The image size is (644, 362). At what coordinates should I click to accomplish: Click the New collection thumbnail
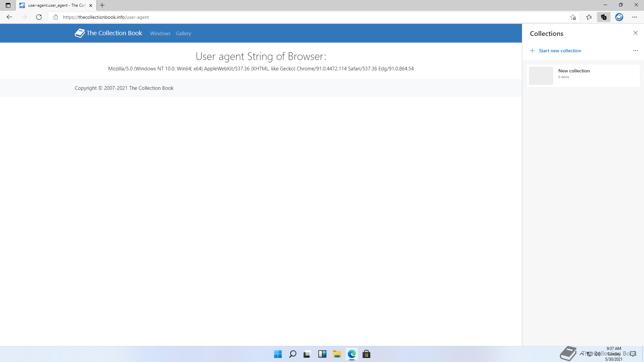[541, 76]
